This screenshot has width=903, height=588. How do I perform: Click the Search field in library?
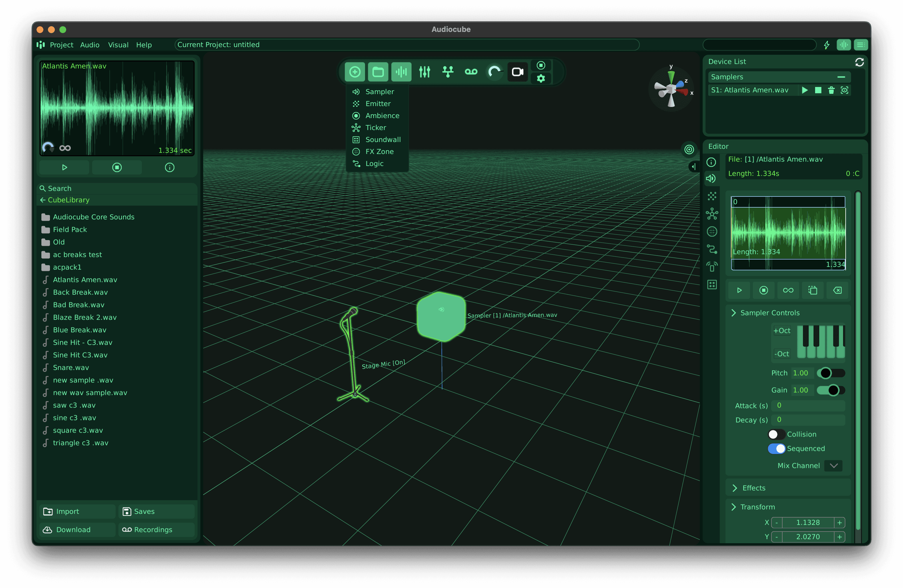click(x=117, y=188)
